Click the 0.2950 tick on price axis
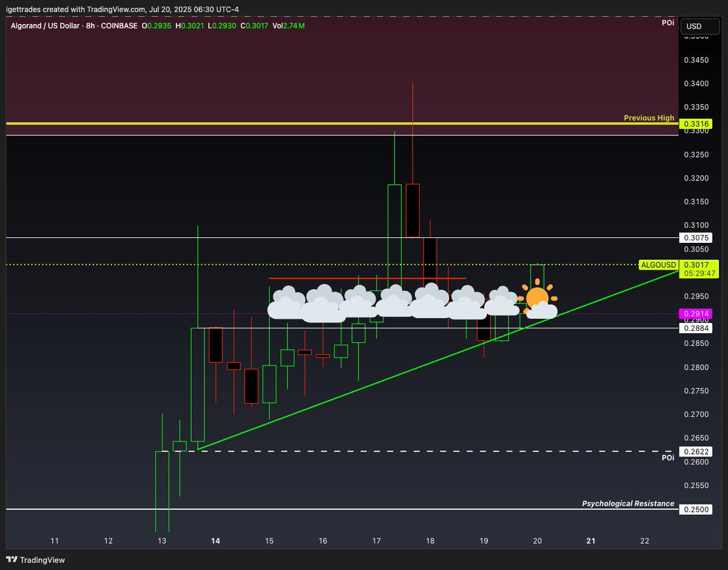The image size is (728, 570). [x=696, y=297]
